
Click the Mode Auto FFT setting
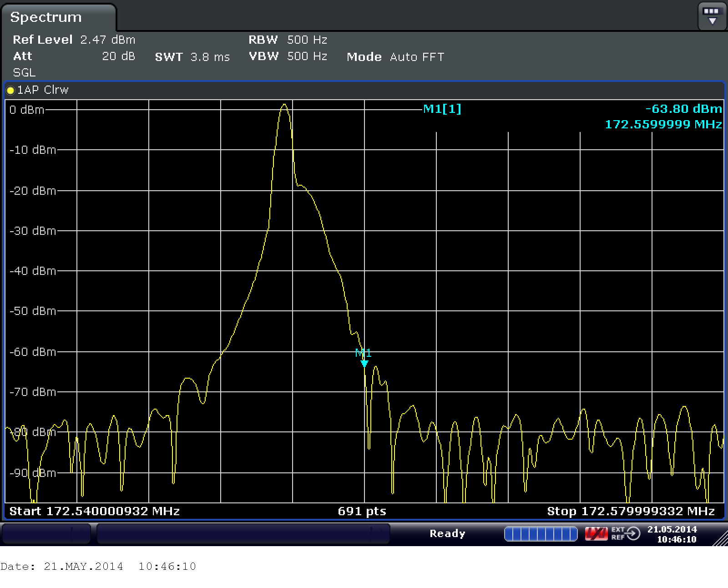coord(416,57)
